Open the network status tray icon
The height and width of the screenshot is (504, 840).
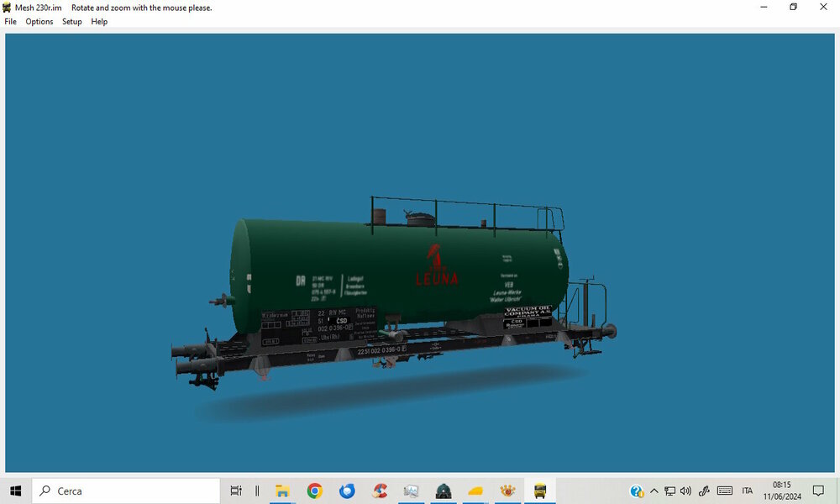tap(669, 491)
